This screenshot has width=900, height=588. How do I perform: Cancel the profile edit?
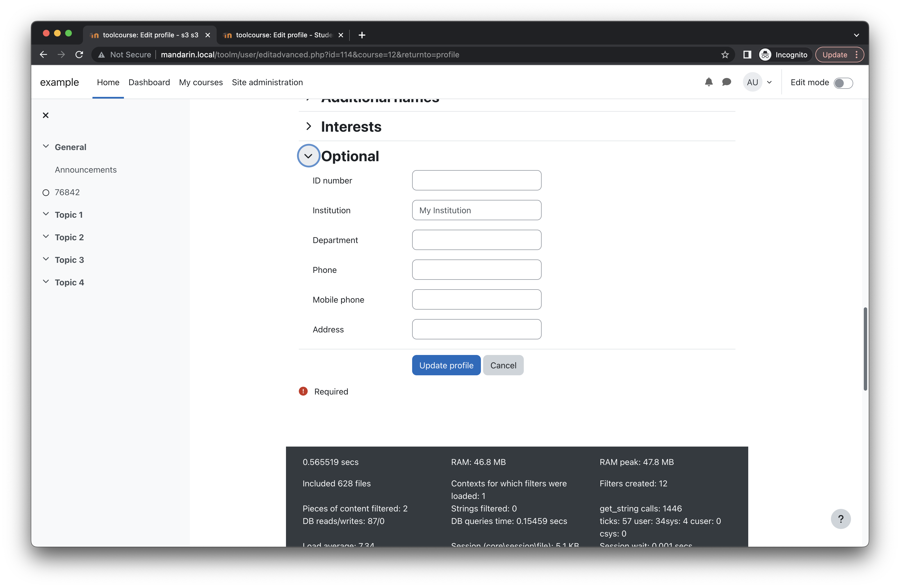tap(503, 365)
